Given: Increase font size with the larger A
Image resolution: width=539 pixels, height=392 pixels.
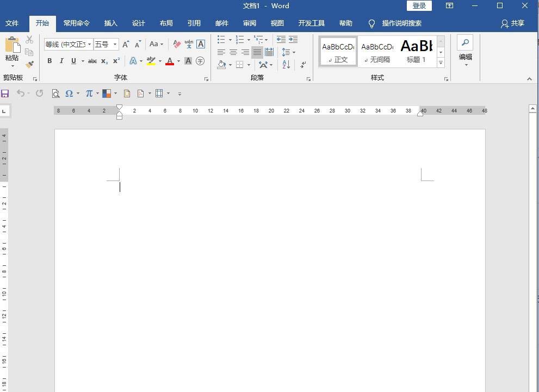Looking at the screenshot, I should coord(126,44).
